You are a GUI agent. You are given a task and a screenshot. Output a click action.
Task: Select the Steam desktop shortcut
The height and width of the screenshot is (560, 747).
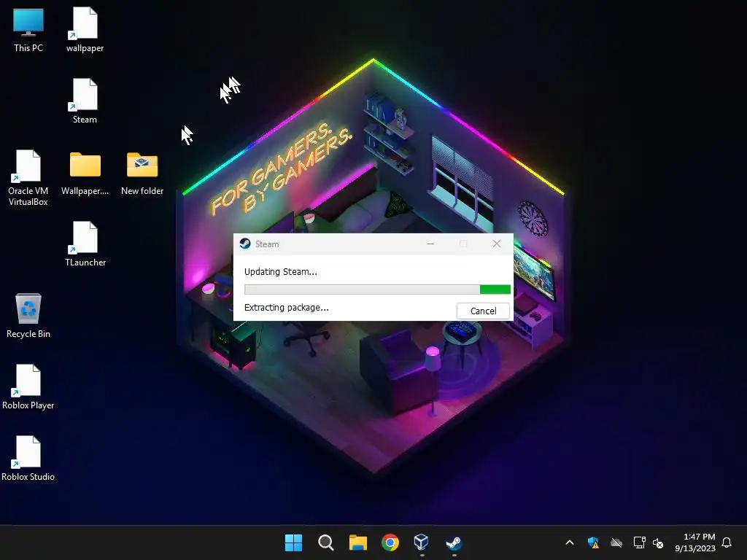point(85,101)
